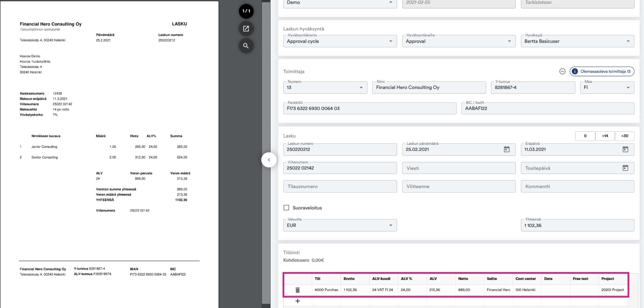The height and width of the screenshot is (308, 644).
Task: Click the Brutto column header
Action: 355,279
